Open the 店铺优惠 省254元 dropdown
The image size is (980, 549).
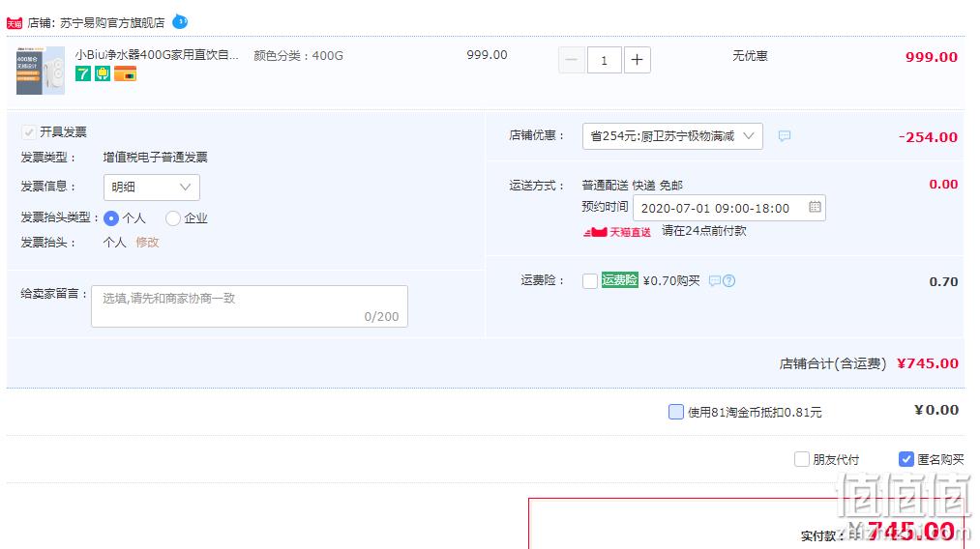672,136
